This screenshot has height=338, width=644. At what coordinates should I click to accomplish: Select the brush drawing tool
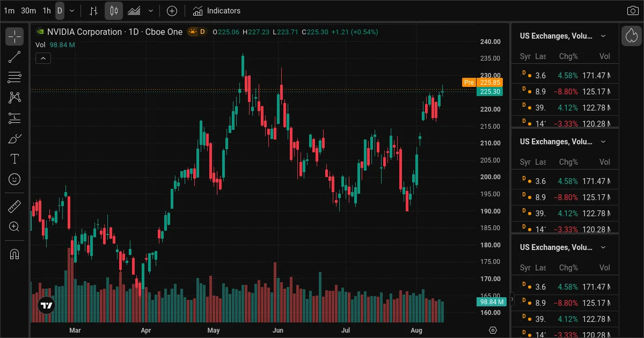tap(14, 138)
